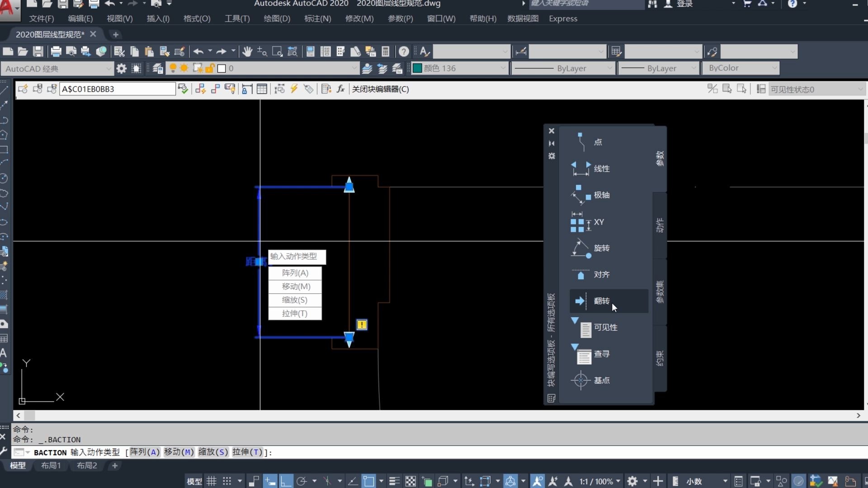Image resolution: width=868 pixels, height=488 pixels.
Task: Open the Express menu
Action: coord(563,19)
